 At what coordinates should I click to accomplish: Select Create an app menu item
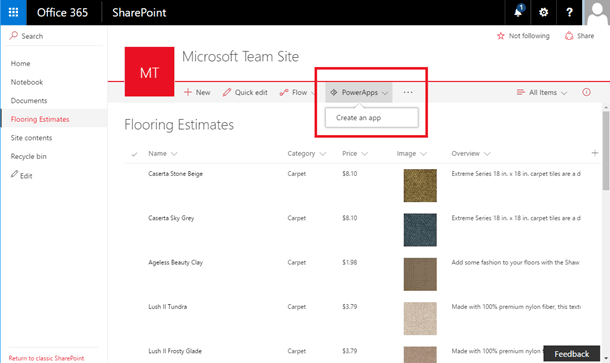[x=372, y=117]
